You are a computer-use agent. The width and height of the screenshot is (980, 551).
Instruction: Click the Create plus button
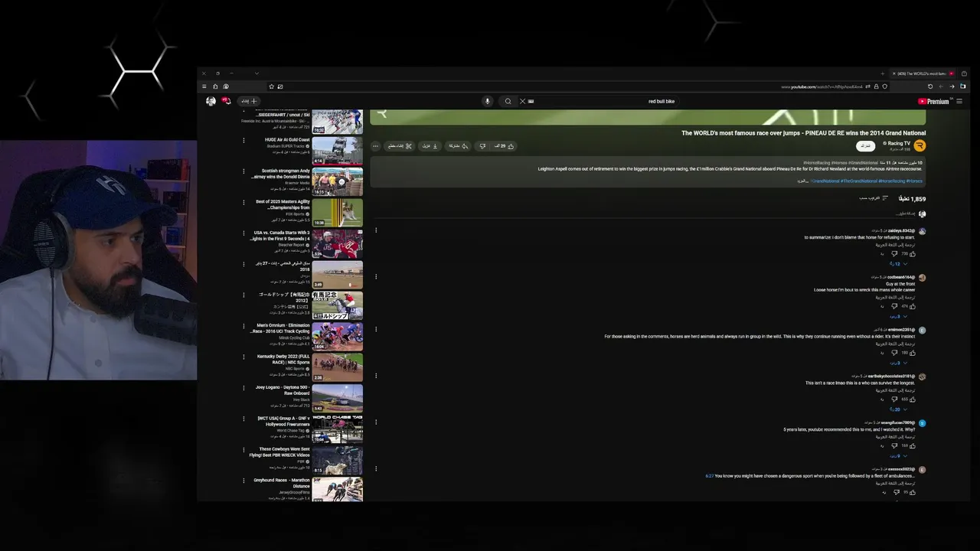tap(250, 101)
